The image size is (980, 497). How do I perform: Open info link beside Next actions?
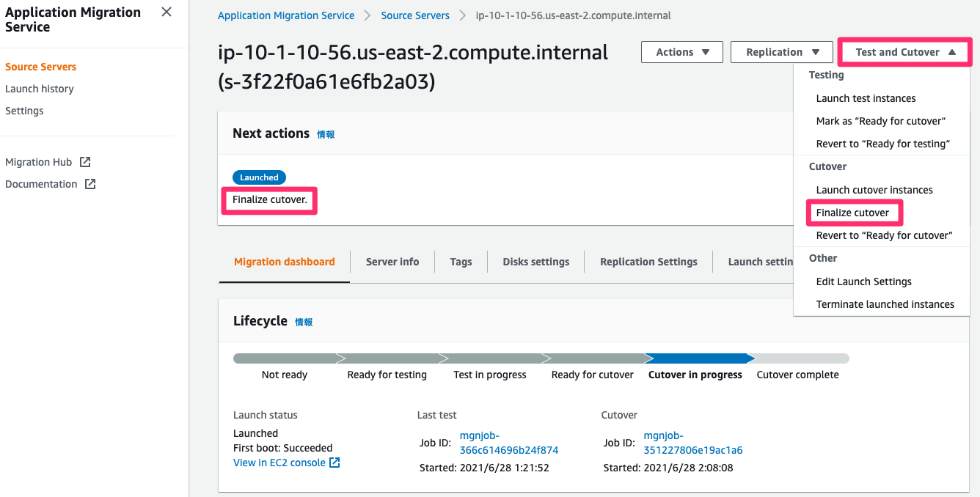pyautogui.click(x=326, y=134)
